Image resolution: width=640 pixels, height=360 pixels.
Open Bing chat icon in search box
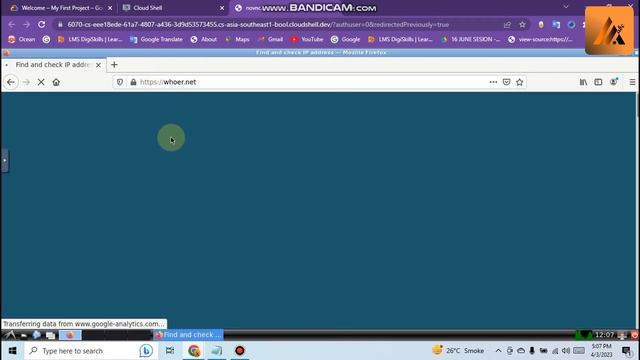pyautogui.click(x=146, y=351)
